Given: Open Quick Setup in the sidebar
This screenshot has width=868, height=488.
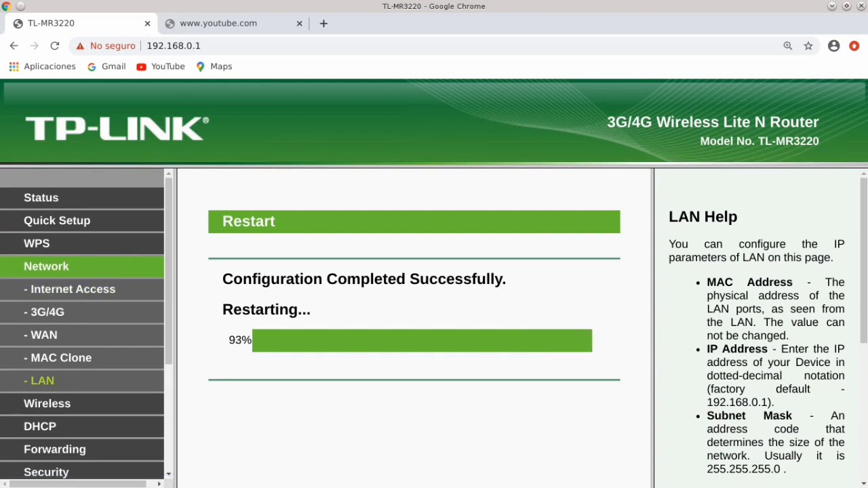Looking at the screenshot, I should coord(82,220).
